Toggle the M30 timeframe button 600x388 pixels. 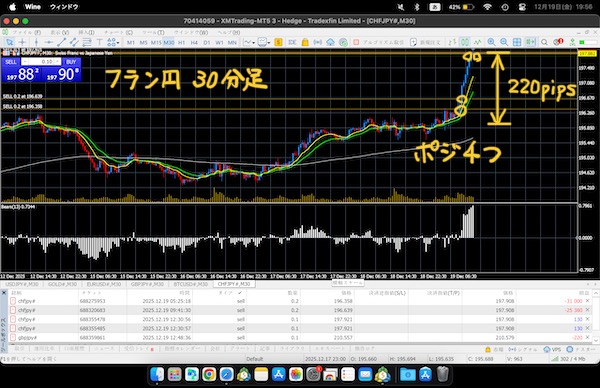tap(169, 42)
